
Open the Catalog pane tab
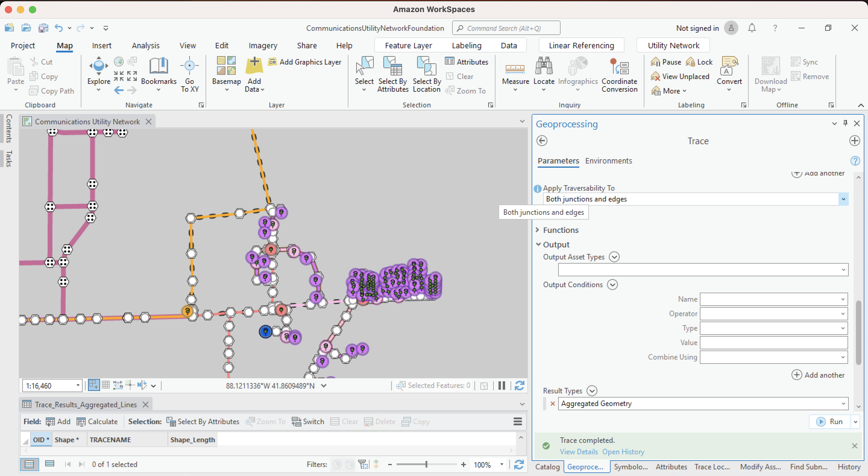coord(547,467)
